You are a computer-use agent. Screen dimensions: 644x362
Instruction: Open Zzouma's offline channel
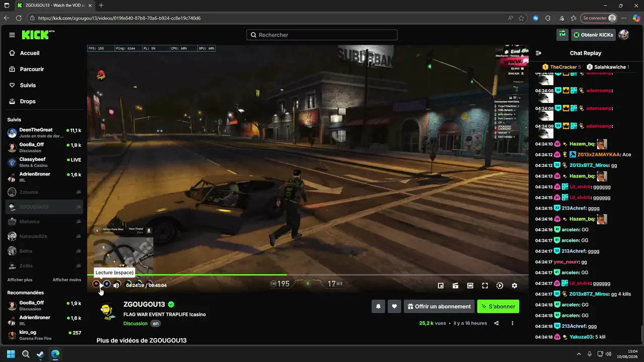click(x=44, y=192)
